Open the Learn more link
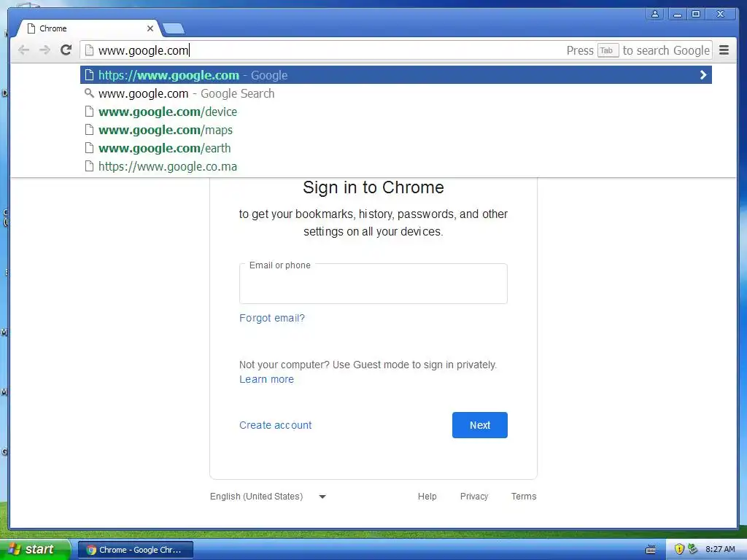This screenshot has height=560, width=747. click(266, 379)
